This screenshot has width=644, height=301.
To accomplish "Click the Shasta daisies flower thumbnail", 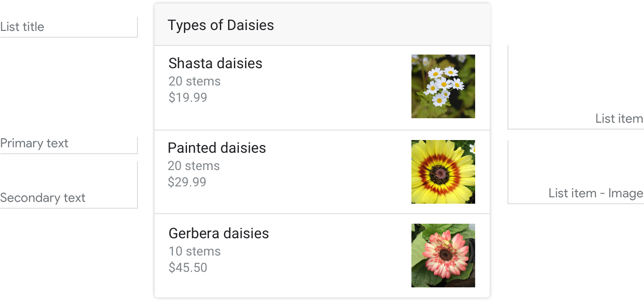I will (x=443, y=86).
